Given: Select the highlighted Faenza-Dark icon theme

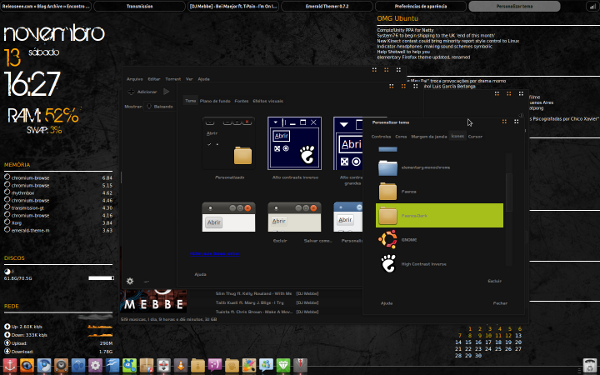Looking at the screenshot, I should pyautogui.click(x=439, y=215).
